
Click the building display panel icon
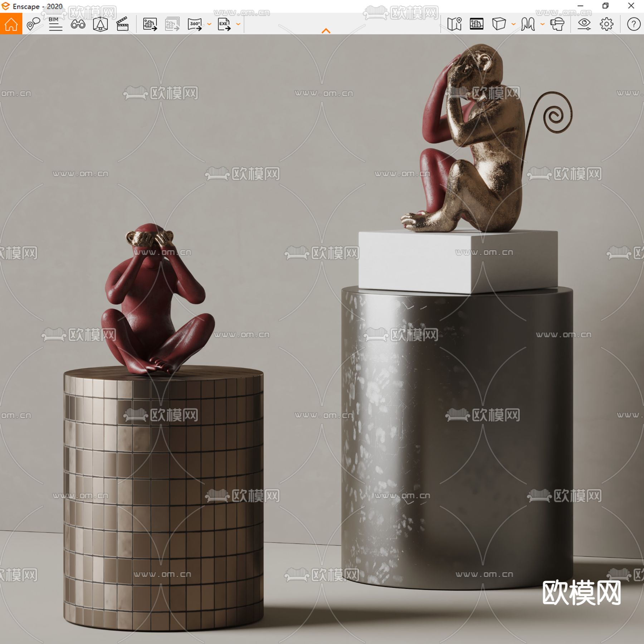pyautogui.click(x=477, y=24)
